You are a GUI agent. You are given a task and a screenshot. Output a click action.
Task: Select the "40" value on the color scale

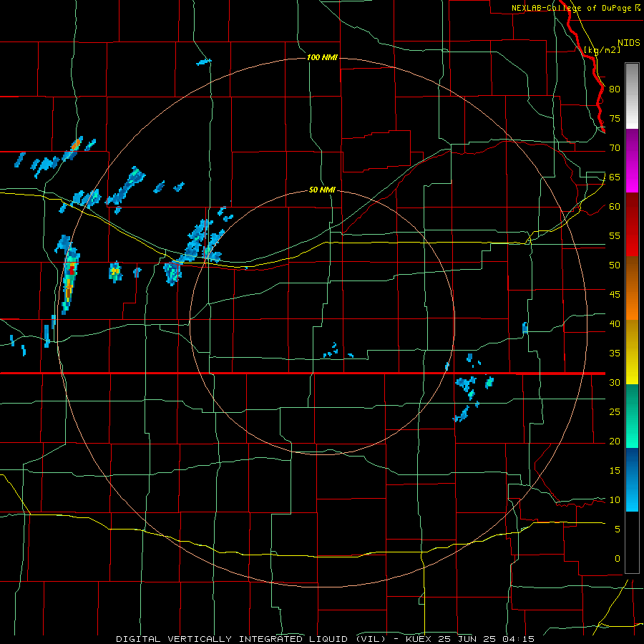point(615,324)
